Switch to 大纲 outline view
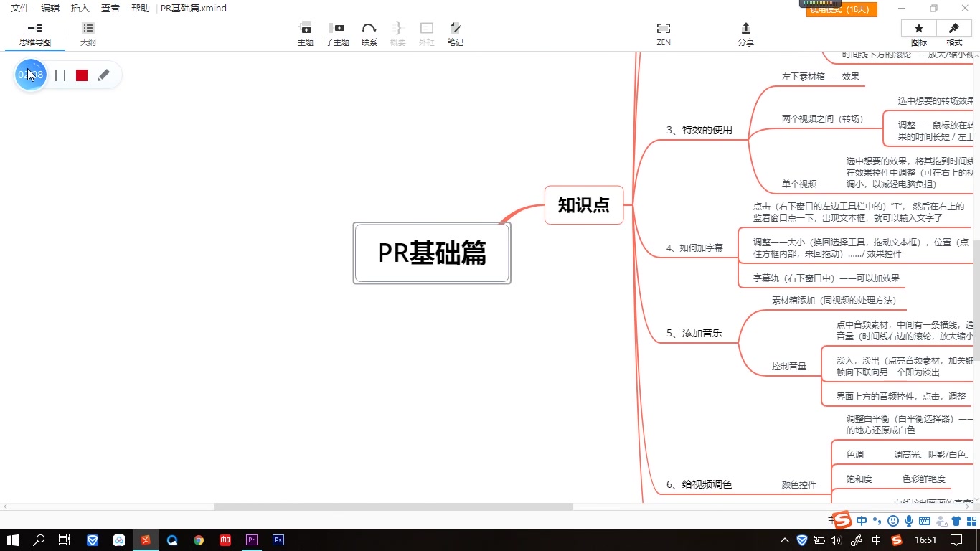Viewport: 980px width, 551px height. pyautogui.click(x=88, y=34)
